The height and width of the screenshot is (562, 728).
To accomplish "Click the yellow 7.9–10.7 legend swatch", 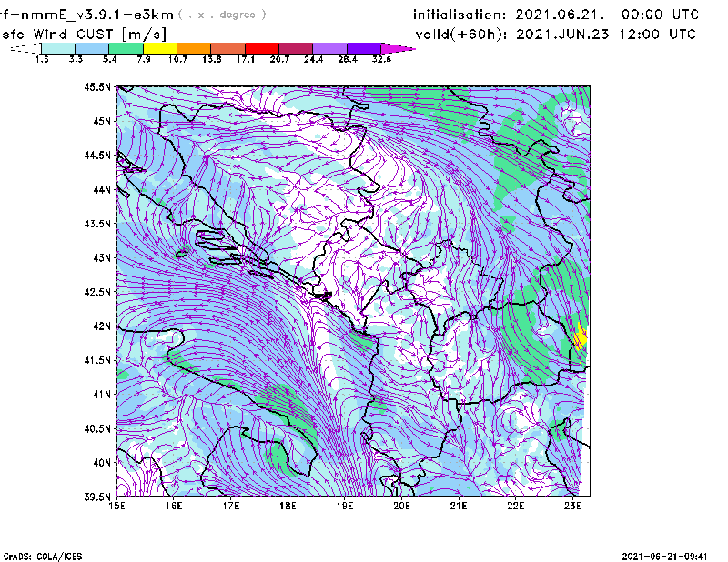I will coord(160,48).
